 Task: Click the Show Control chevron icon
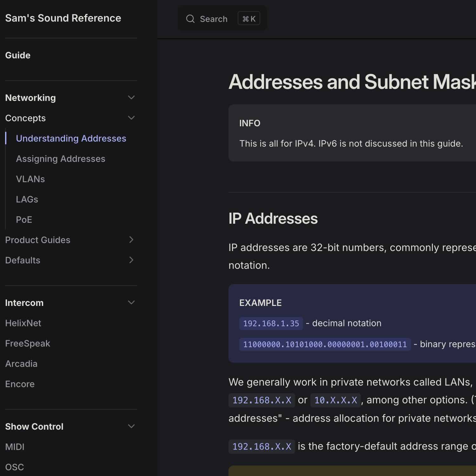(x=131, y=426)
